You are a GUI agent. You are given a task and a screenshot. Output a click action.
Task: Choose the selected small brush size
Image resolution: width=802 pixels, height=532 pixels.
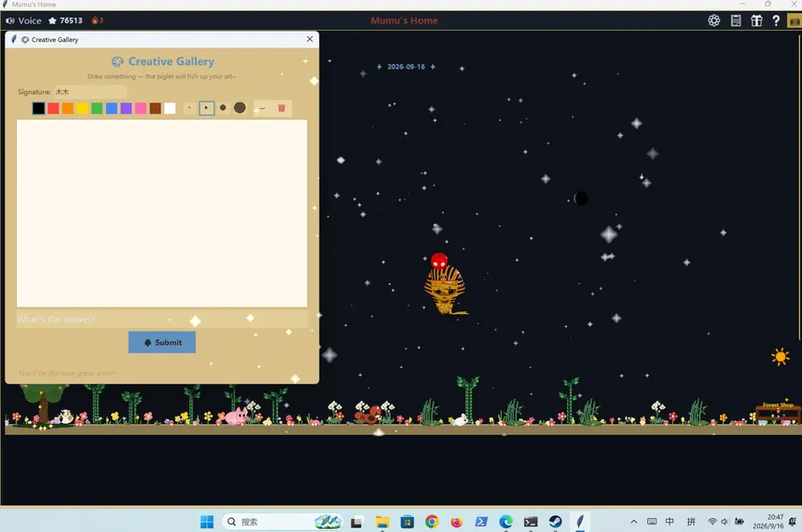click(x=206, y=108)
